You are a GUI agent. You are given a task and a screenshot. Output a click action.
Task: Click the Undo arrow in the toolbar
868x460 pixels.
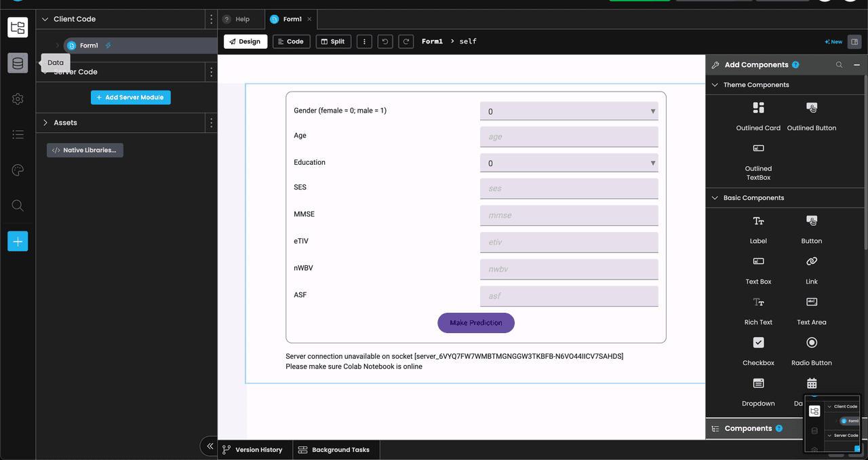tap(385, 41)
